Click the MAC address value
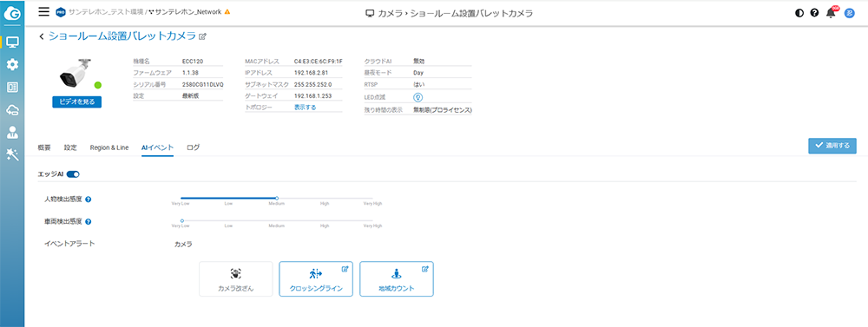The height and width of the screenshot is (327, 868). pyautogui.click(x=319, y=61)
